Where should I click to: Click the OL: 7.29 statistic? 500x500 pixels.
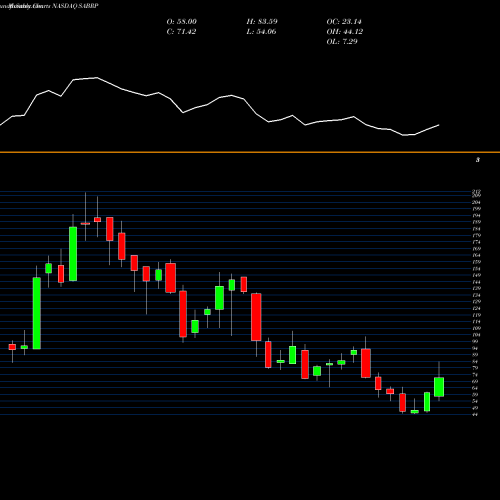click(x=342, y=42)
